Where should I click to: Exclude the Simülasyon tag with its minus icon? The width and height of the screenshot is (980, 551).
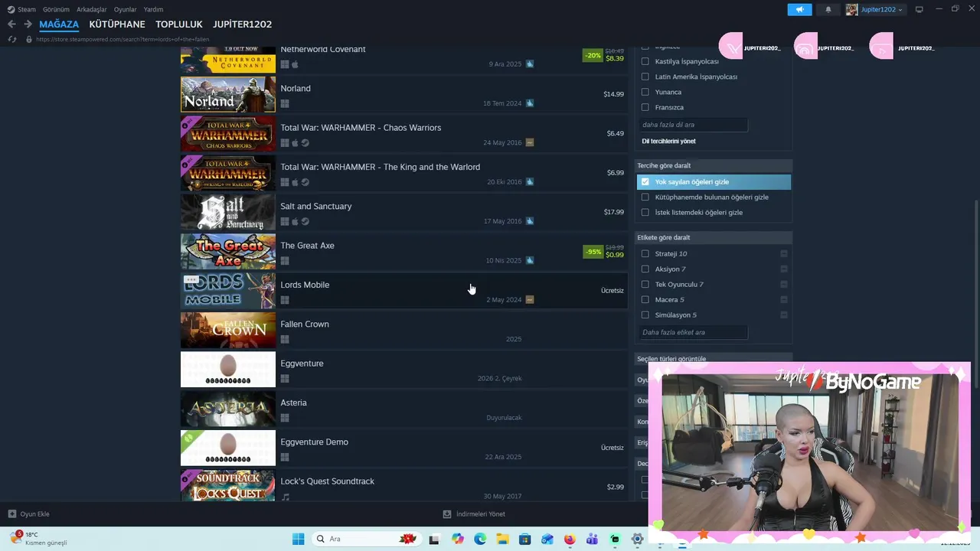[x=784, y=315]
